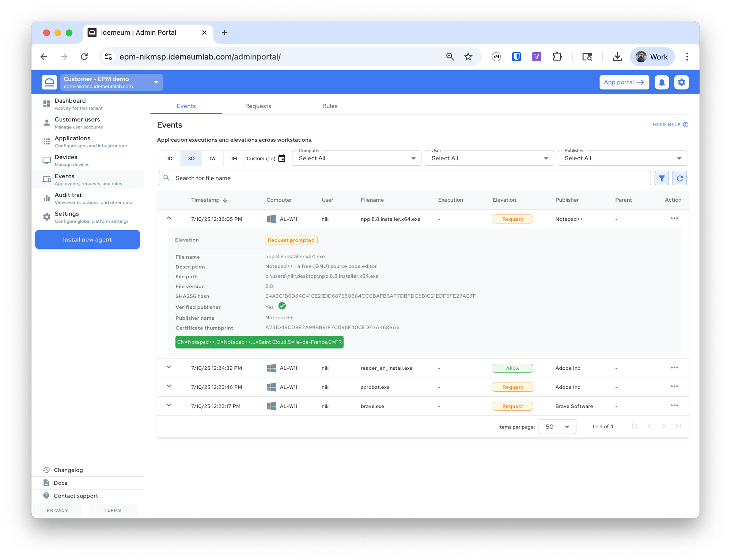Open the Publisher Select All dropdown
The width and height of the screenshot is (731, 560).
click(x=622, y=158)
